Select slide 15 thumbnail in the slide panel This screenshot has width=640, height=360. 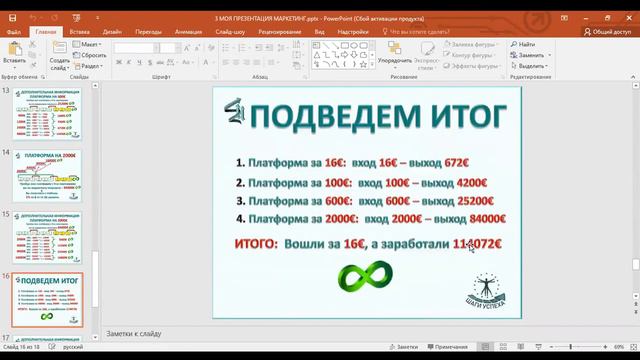(x=47, y=238)
